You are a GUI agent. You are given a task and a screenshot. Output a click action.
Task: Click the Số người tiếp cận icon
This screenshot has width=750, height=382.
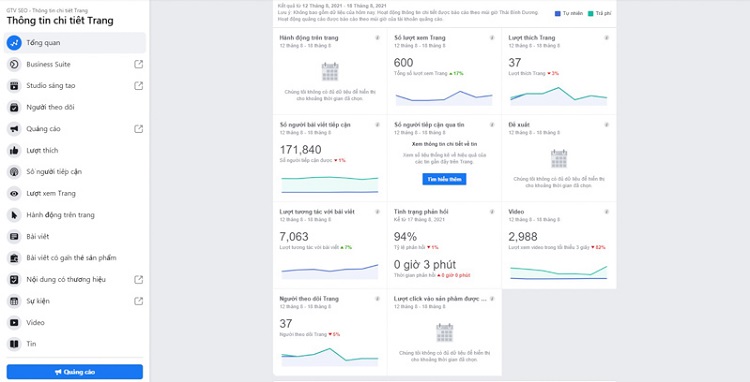click(x=14, y=172)
